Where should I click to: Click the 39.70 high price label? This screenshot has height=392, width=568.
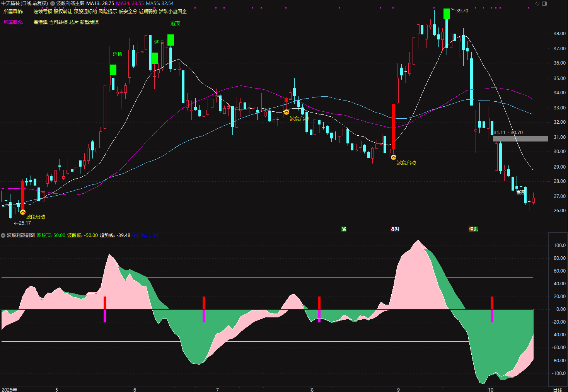coord(462,11)
